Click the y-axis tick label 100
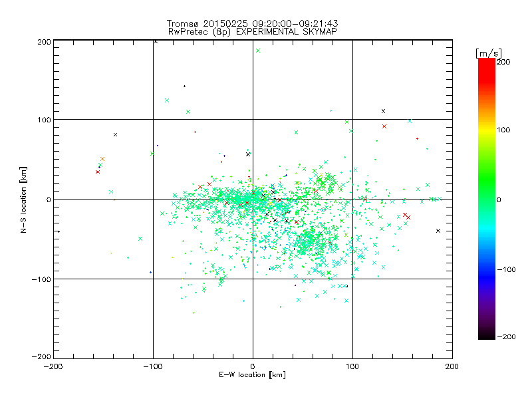The width and height of the screenshot is (532, 399). click(x=44, y=120)
